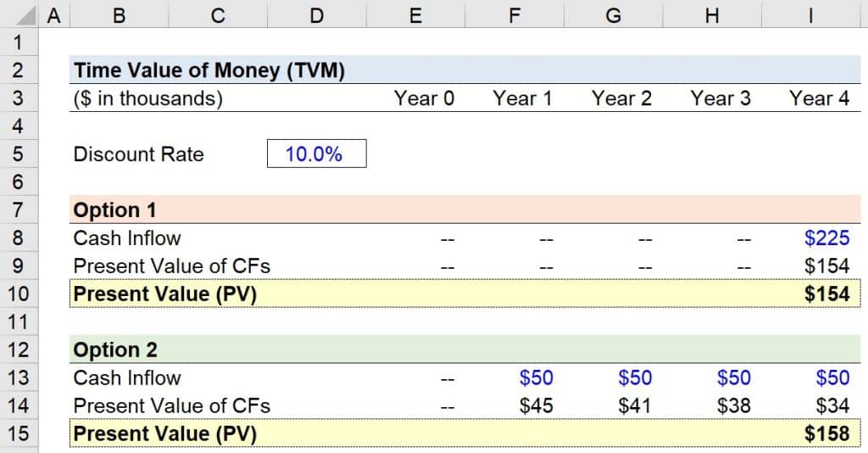Select the $34 present value cell

point(832,406)
